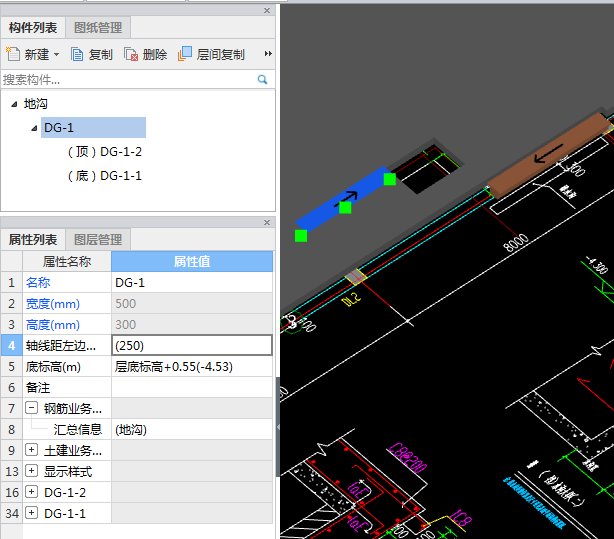
Task: Expand the DG-1-1 property group
Action: coord(31,513)
